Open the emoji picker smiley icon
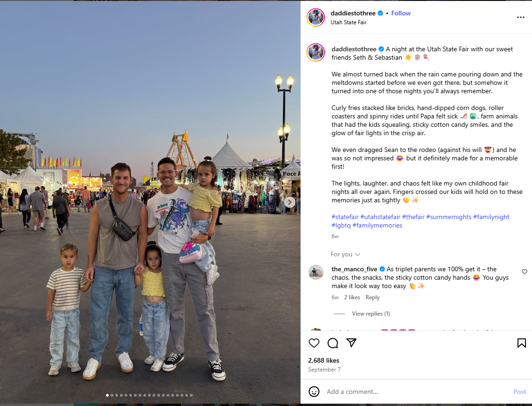 [314, 392]
